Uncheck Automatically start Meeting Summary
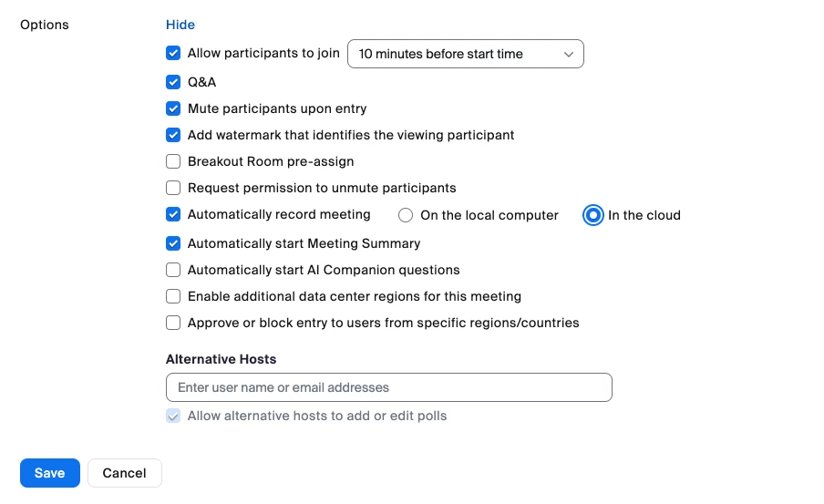Image resolution: width=824 pixels, height=504 pixels. click(173, 243)
